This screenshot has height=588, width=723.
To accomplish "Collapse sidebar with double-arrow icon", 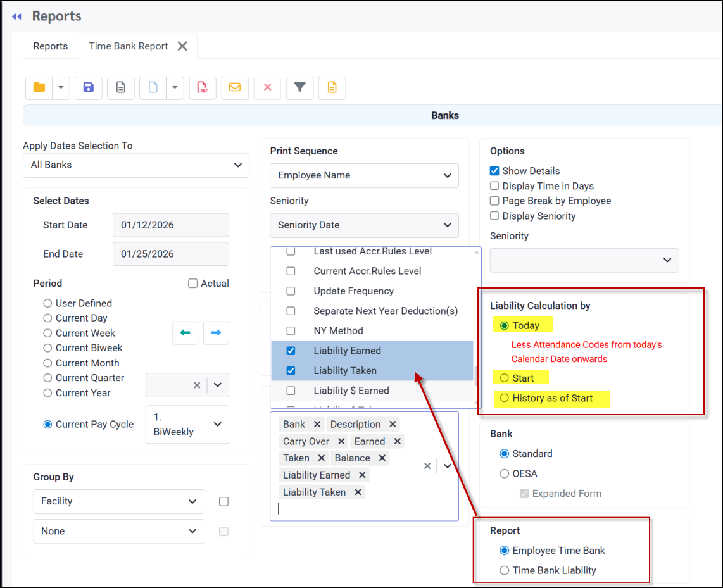I will click(x=16, y=16).
